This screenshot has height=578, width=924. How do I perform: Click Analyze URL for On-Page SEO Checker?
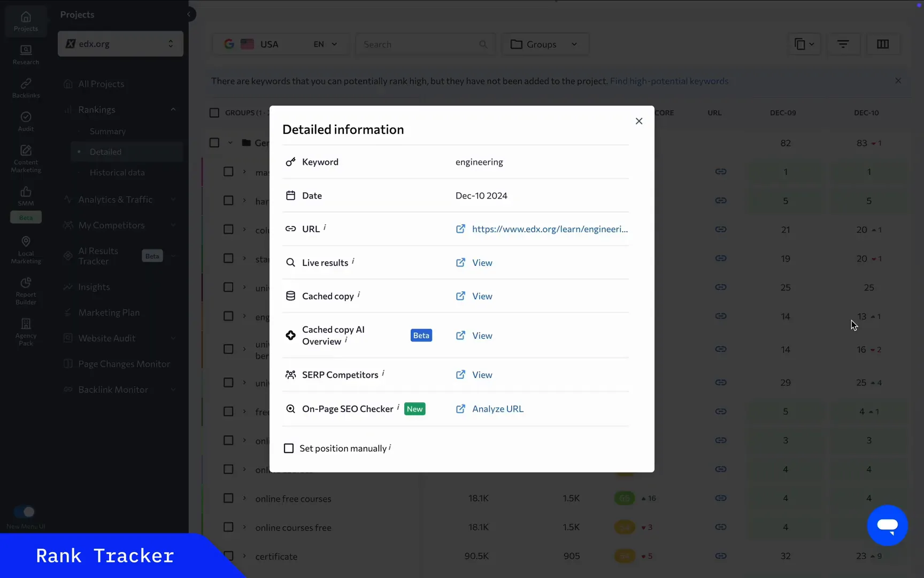click(497, 408)
